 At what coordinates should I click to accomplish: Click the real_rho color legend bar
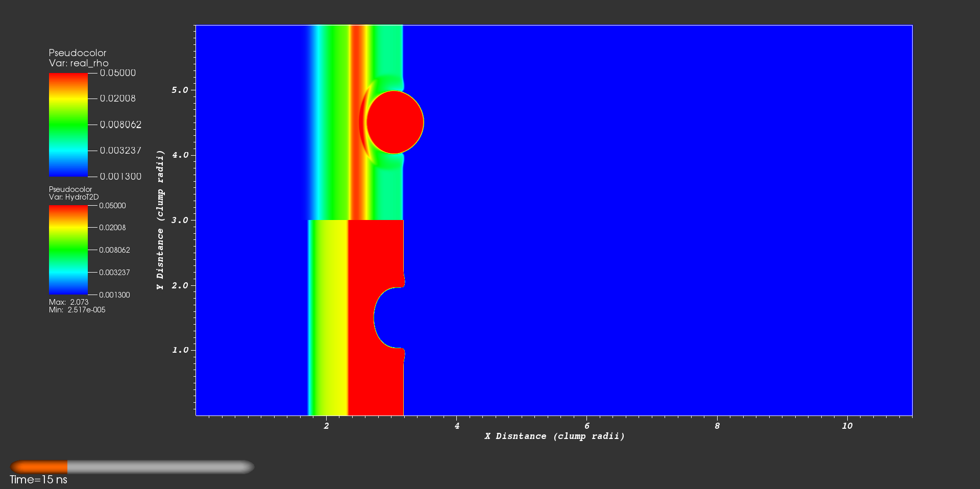[68, 125]
